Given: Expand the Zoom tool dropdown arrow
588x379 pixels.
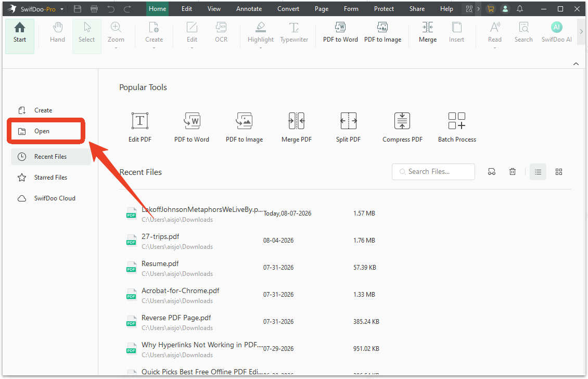Looking at the screenshot, I should pyautogui.click(x=116, y=48).
